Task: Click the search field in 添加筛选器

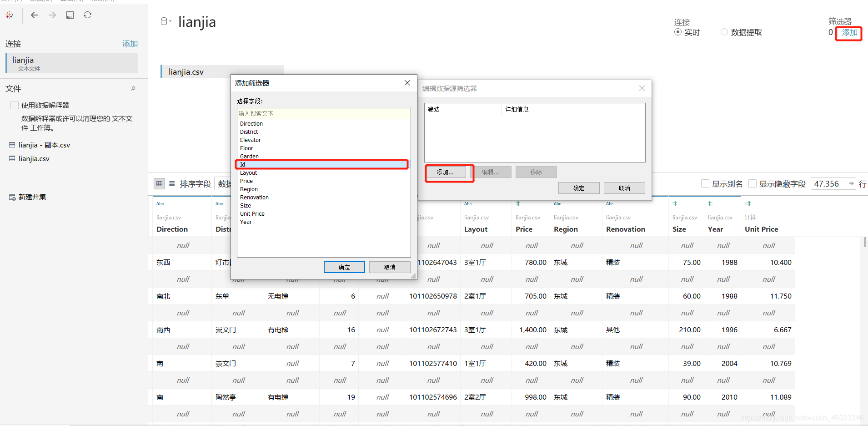Action: (x=324, y=113)
